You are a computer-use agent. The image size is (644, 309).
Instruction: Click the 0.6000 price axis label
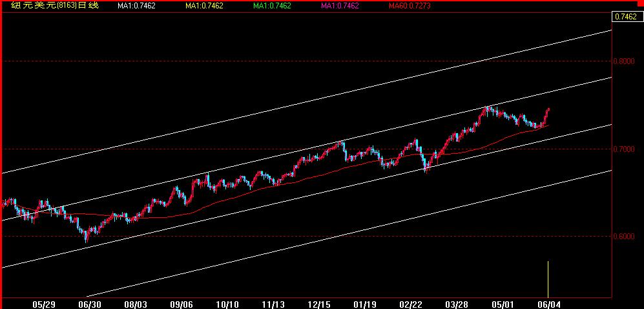[x=623, y=237]
